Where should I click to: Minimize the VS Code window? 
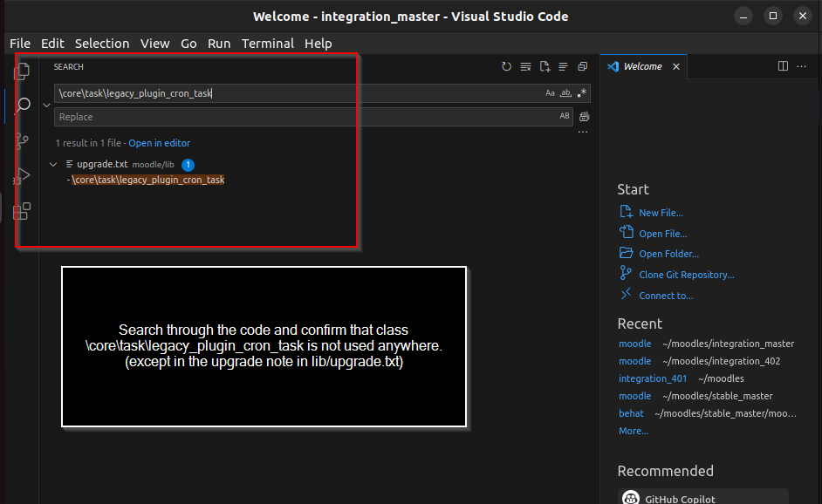pyautogui.click(x=743, y=17)
